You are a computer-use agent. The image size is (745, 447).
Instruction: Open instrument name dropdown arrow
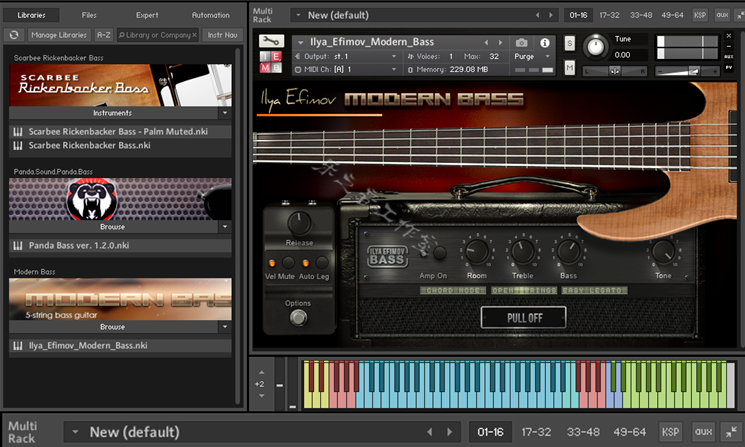pyautogui.click(x=300, y=42)
